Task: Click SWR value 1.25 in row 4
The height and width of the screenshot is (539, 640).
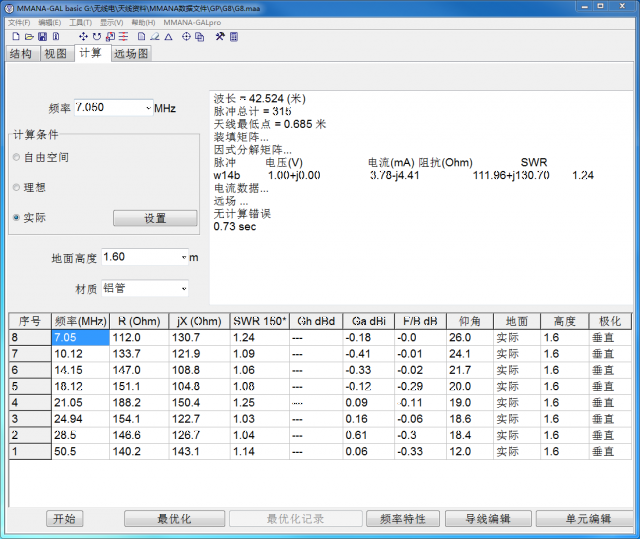Action: pos(260,403)
